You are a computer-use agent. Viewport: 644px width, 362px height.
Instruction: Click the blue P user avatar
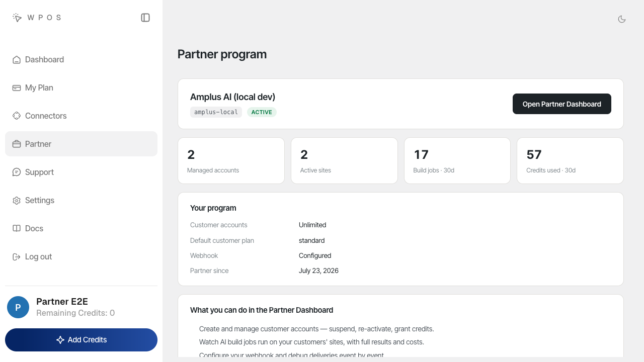point(18,307)
